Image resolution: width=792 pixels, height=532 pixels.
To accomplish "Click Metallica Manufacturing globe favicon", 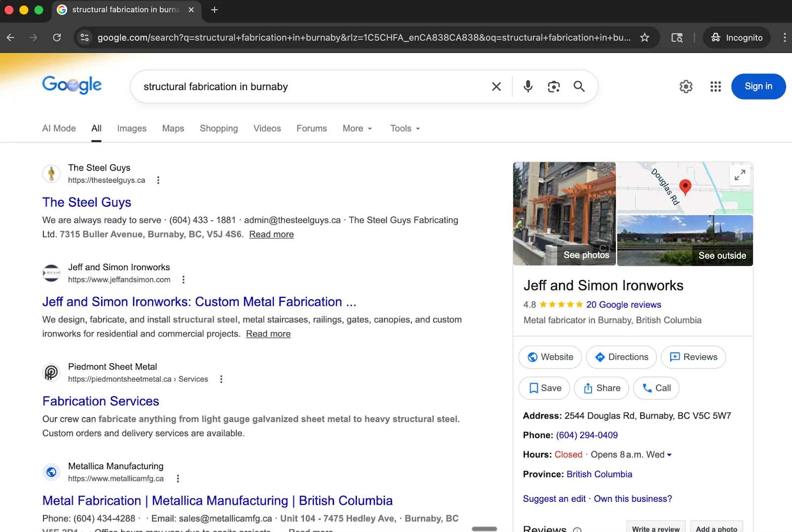I will (51, 472).
